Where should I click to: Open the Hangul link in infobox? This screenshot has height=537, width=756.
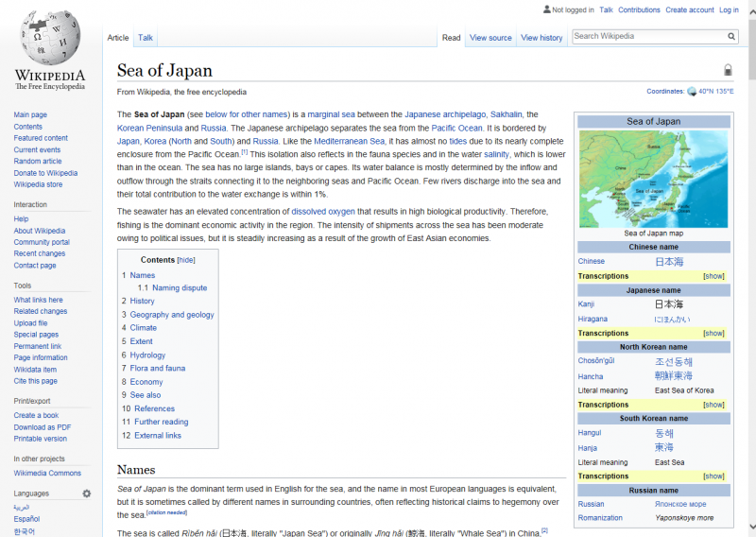(x=590, y=433)
